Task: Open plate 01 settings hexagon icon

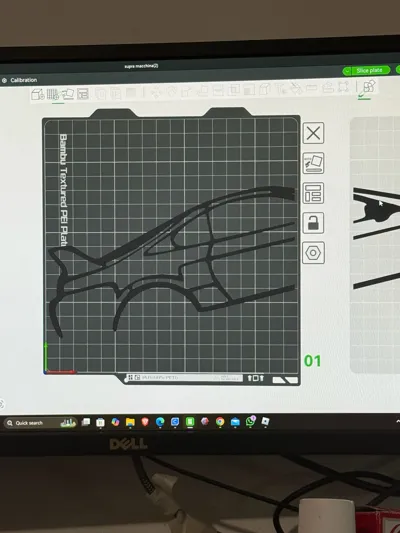Action: click(313, 253)
